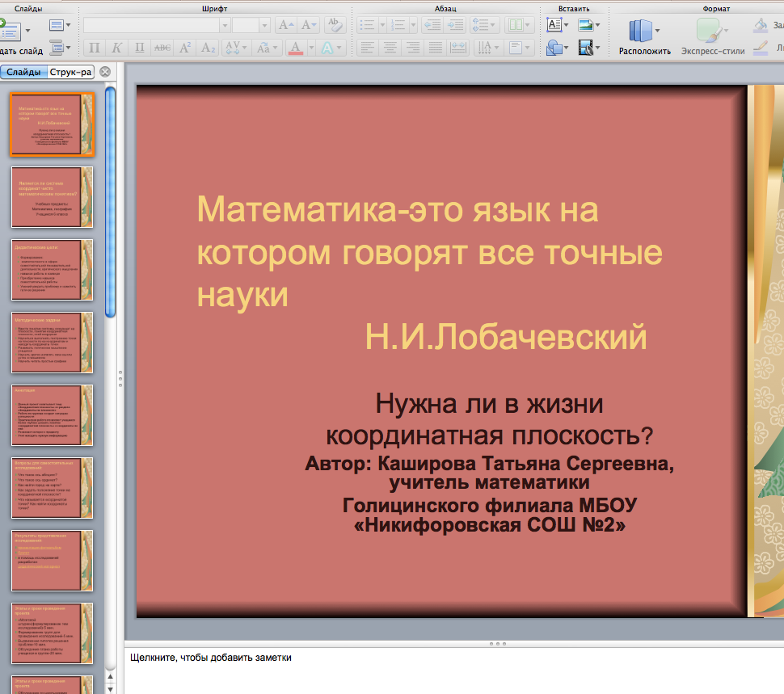Screen dimensions: 784x694
Task: Toggle strikethrough text formatting
Action: point(162,48)
